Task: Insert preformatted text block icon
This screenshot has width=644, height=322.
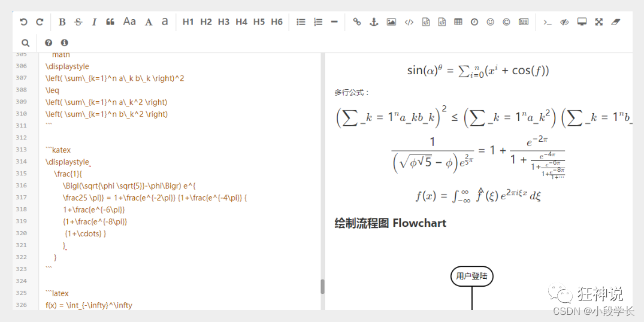Action: tap(426, 22)
